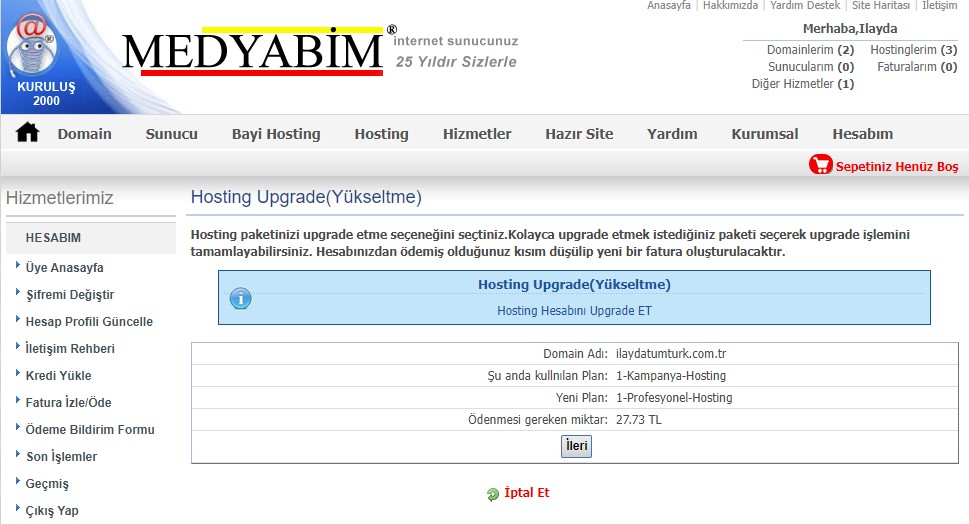Log out with Çıkış Yap
Image resolution: width=969 pixels, height=524 pixels.
pyautogui.click(x=52, y=511)
